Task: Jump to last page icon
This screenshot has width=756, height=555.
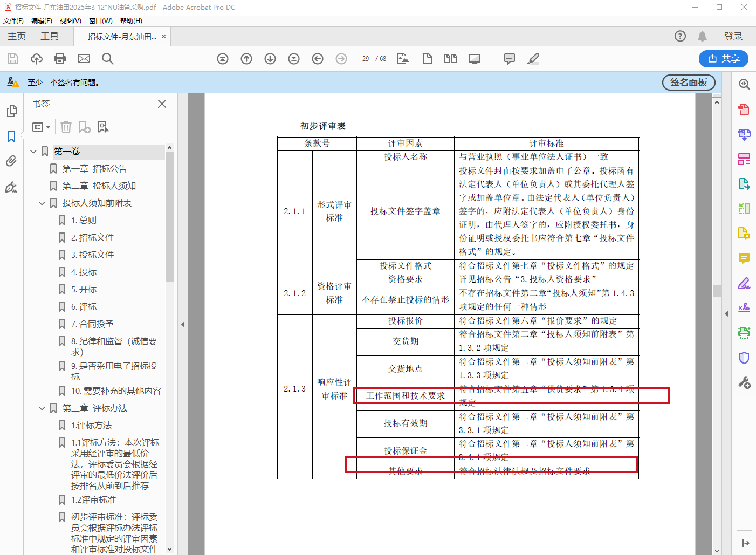Action: [294, 59]
